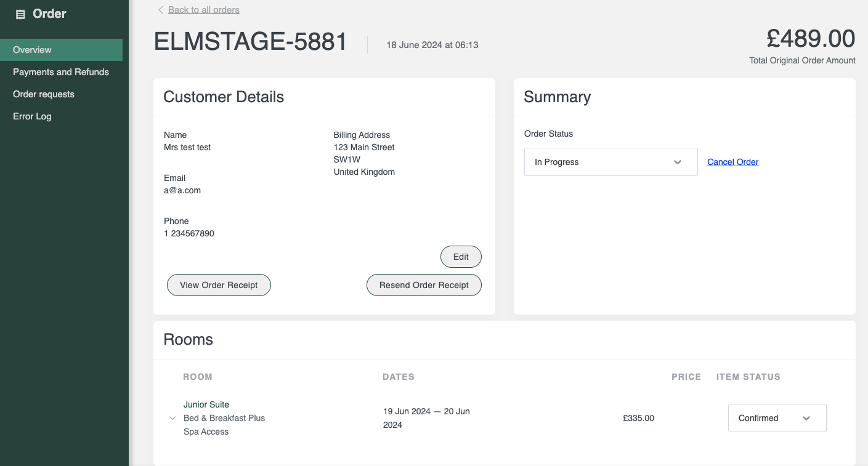This screenshot has width=868, height=466.
Task: Click the Edit customer details button
Action: [x=461, y=257]
